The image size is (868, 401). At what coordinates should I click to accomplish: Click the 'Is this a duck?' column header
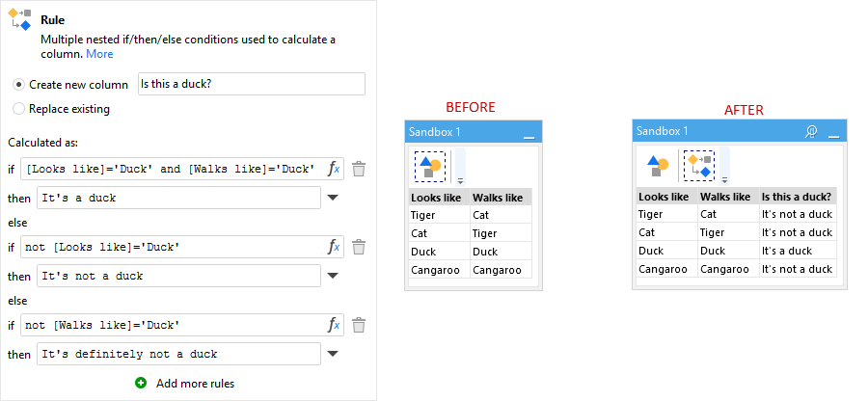(x=798, y=197)
